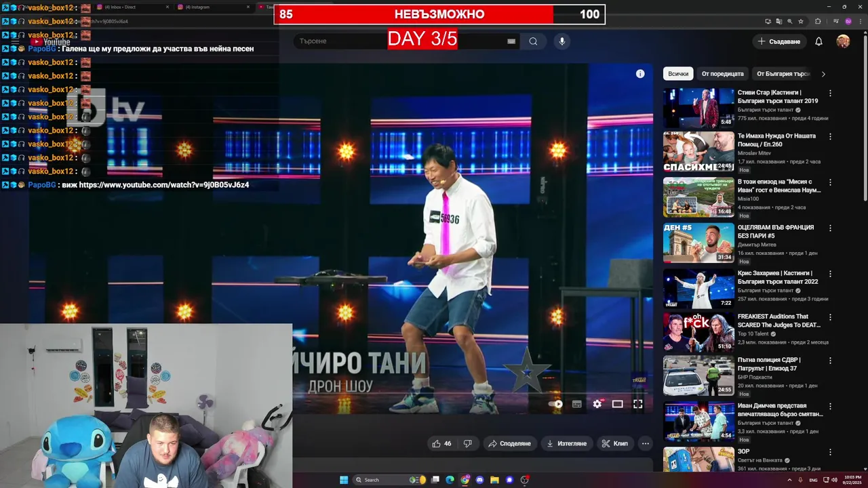Click the install app icon in address bar
Screen dimensions: 868x488
tap(768, 22)
